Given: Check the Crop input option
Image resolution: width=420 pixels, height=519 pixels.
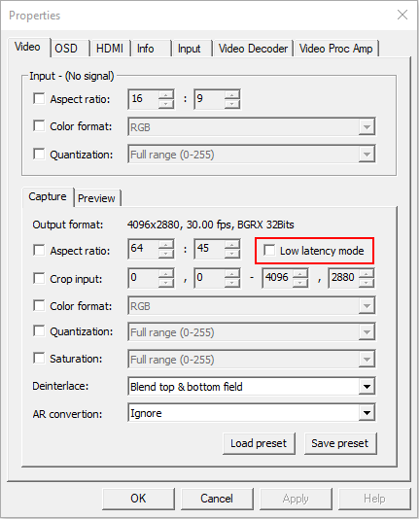Looking at the screenshot, I should pos(39,278).
